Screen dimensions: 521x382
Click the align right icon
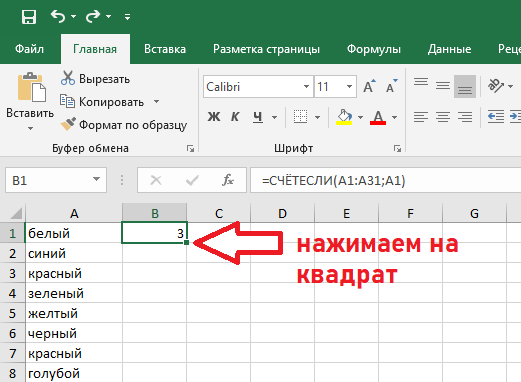pyautogui.click(x=465, y=117)
